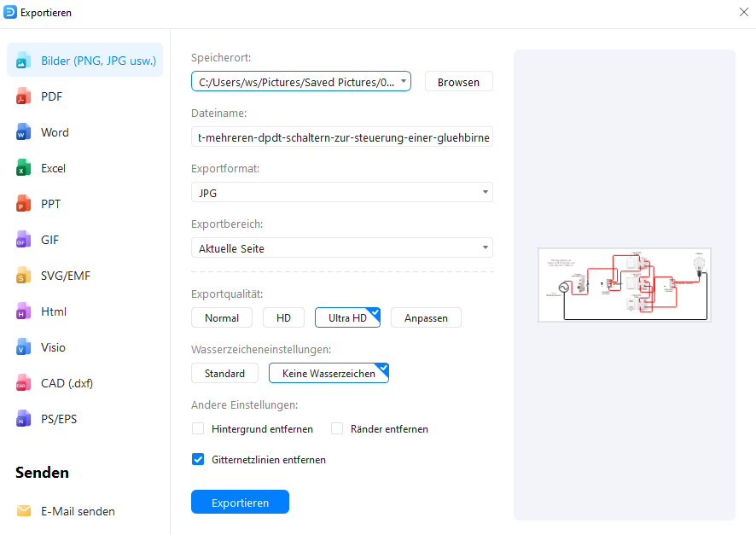Click the Browsen button

coord(458,82)
